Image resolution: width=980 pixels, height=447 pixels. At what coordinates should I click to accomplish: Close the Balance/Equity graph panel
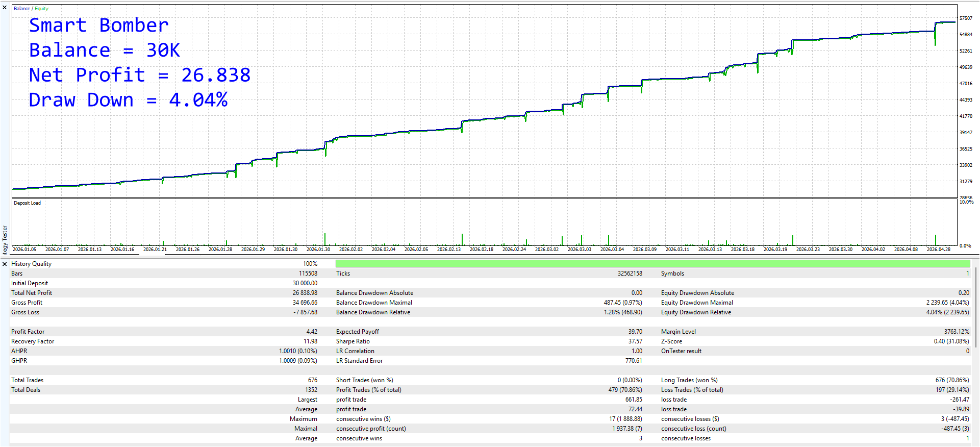[x=5, y=8]
